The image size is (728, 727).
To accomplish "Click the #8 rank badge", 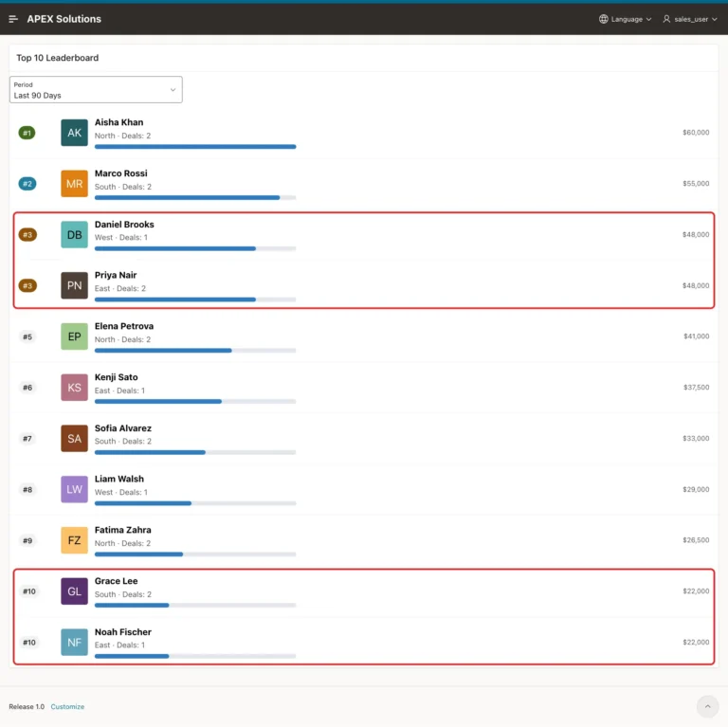I will 27,489.
